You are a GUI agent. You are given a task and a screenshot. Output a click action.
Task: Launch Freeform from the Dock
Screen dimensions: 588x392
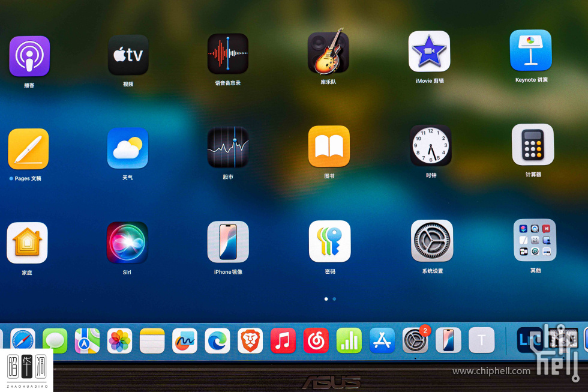pyautogui.click(x=185, y=341)
